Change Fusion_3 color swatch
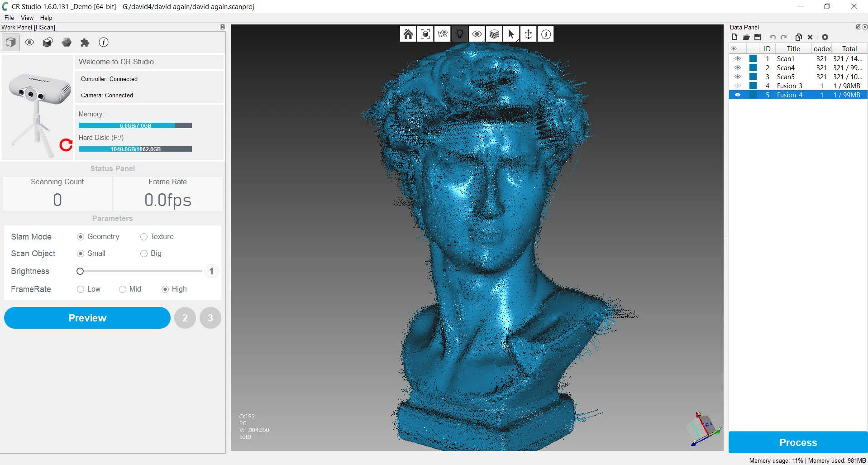The image size is (868, 465). pos(753,86)
